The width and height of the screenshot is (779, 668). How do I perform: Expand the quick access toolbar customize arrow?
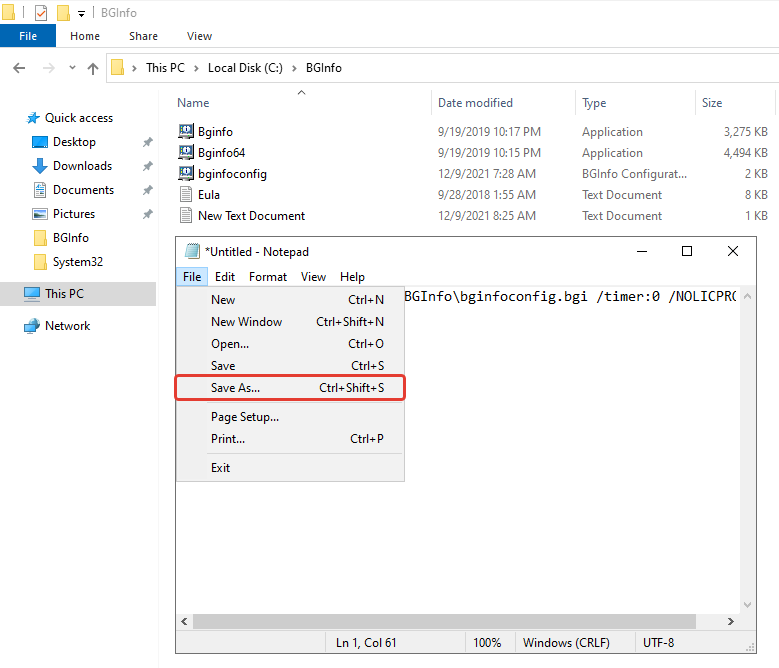pos(82,13)
